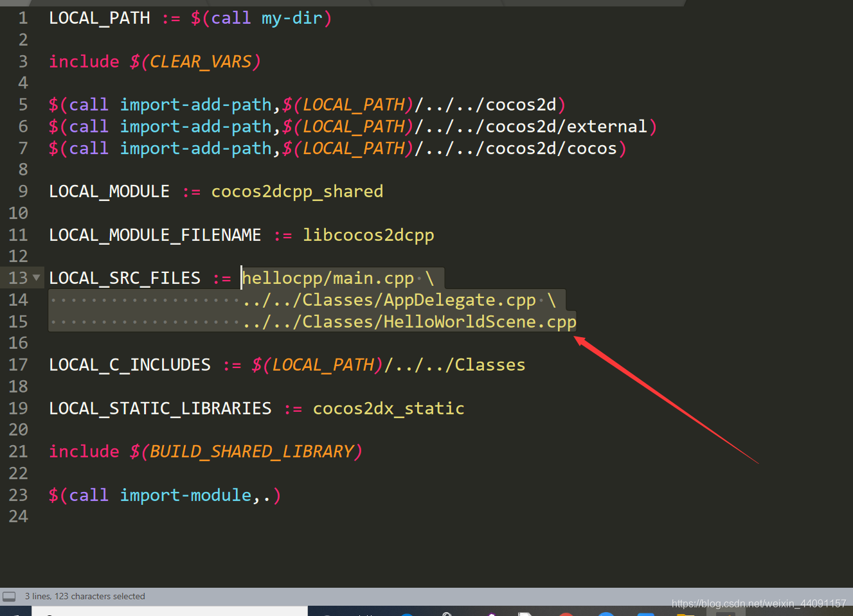Screen dimensions: 853x616
Task: Click line number 24 in the gutter
Action: tap(19, 516)
